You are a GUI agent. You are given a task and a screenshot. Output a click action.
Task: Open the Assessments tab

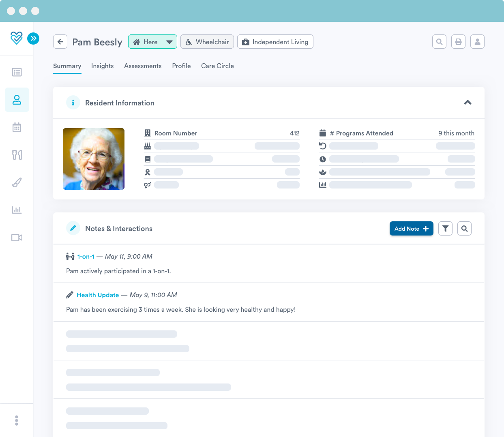tap(143, 66)
